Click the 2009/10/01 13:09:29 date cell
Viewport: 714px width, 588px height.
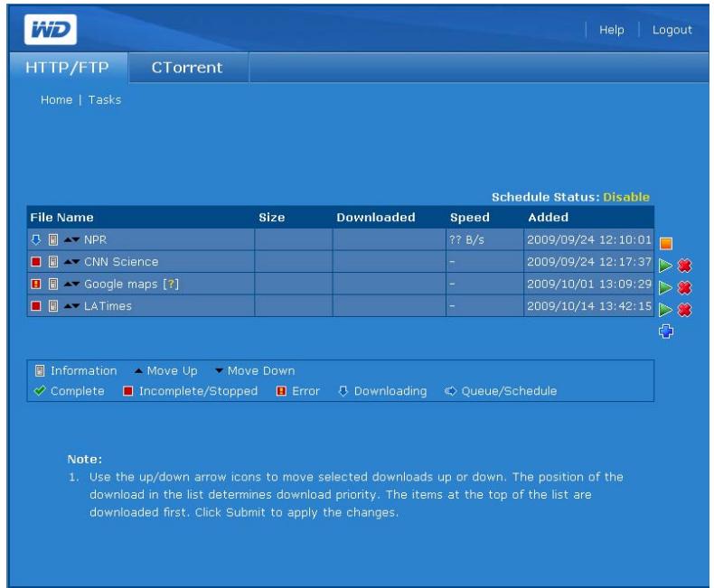tap(589, 284)
